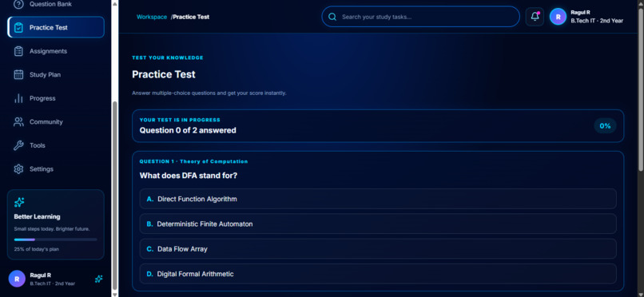Click Tools wrench icon
Viewport: 644px width, 297px height.
(x=18, y=145)
